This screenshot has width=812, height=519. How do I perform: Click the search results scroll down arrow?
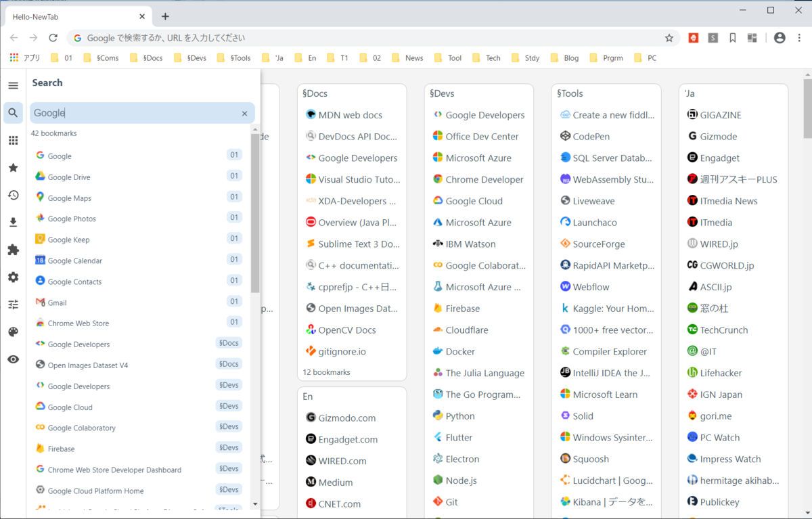[x=255, y=503]
